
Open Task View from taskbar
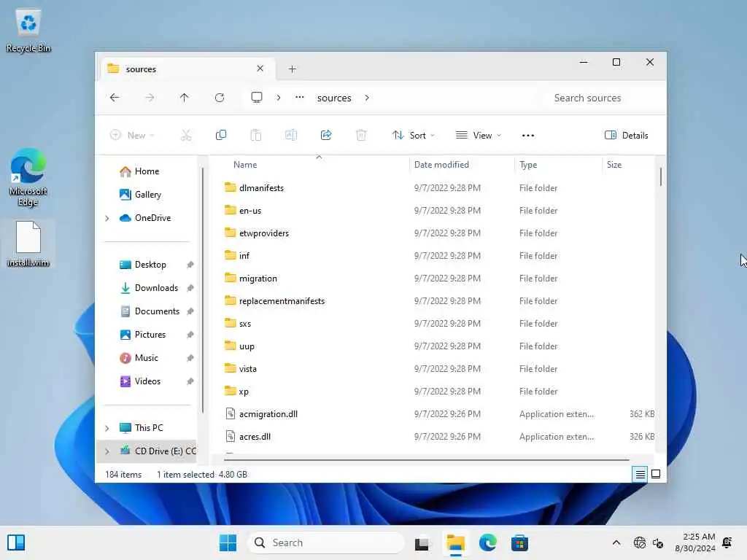422,542
